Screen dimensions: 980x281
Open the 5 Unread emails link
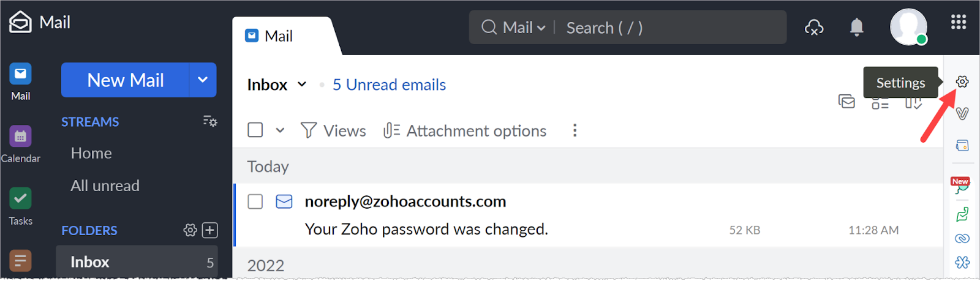coord(389,84)
